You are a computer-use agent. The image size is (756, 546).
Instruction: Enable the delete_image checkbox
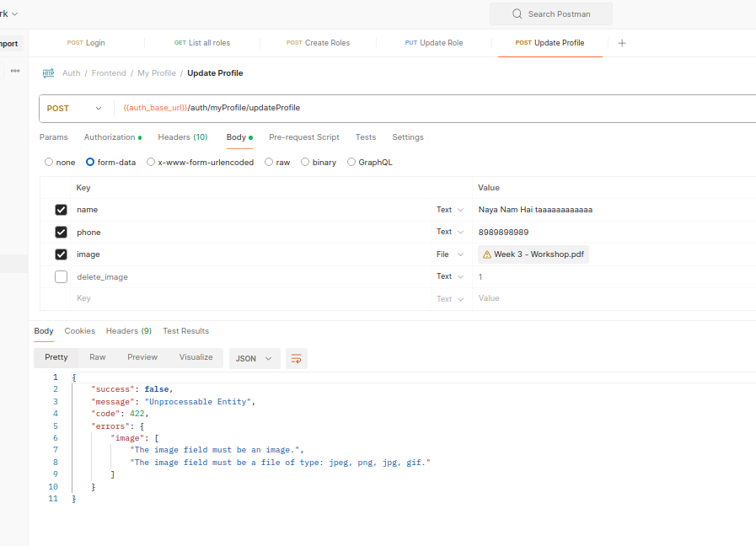point(61,277)
